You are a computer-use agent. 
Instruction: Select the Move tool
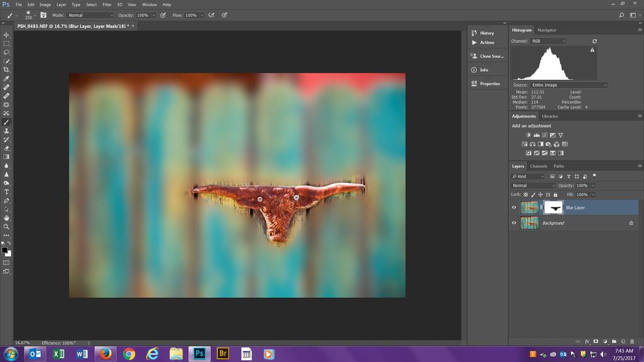pos(6,35)
